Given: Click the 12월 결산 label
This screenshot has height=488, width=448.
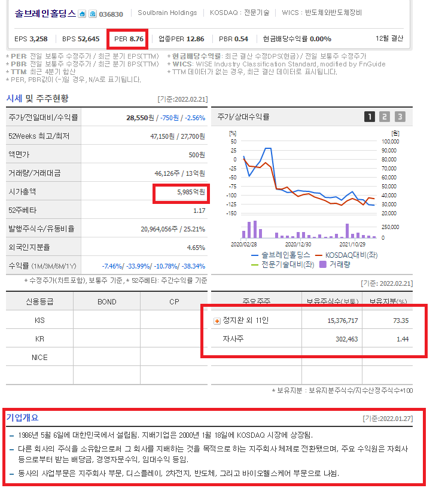Looking at the screenshot, I should (389, 38).
